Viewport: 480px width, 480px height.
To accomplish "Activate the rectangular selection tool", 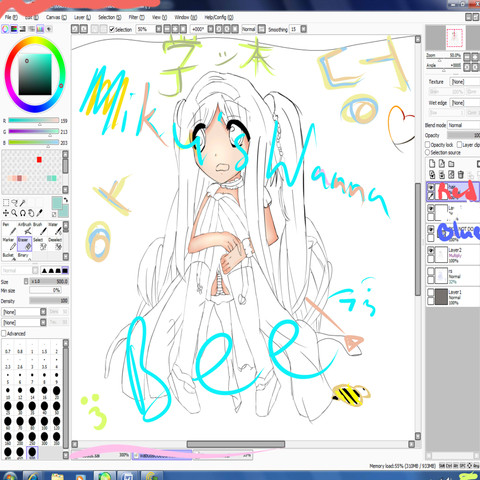I will (6, 203).
